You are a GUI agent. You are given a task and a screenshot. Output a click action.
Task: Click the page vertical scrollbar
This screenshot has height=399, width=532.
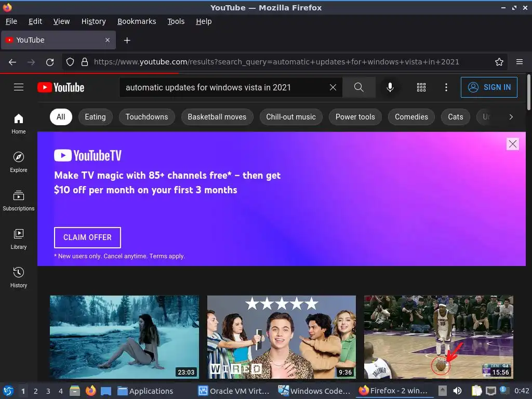click(x=528, y=92)
